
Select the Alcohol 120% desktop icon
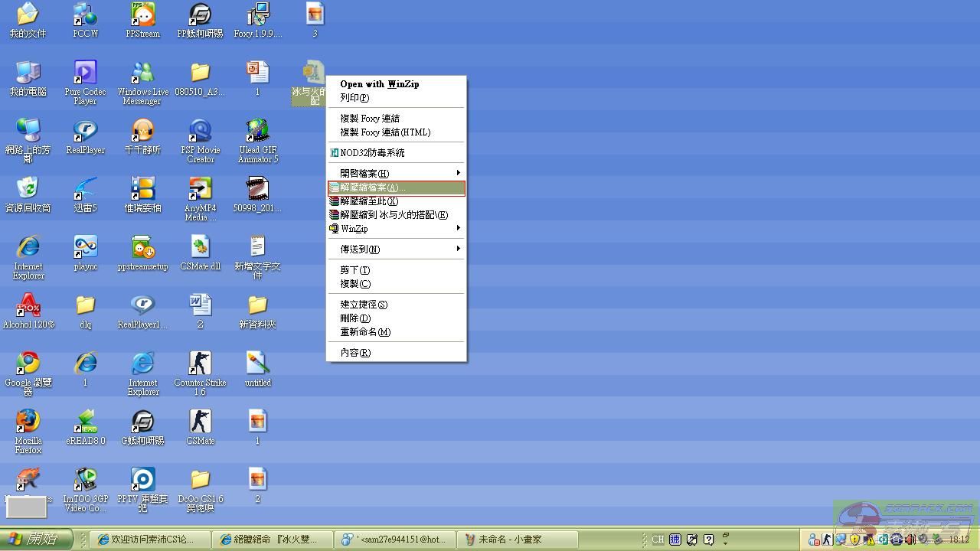click(x=28, y=306)
